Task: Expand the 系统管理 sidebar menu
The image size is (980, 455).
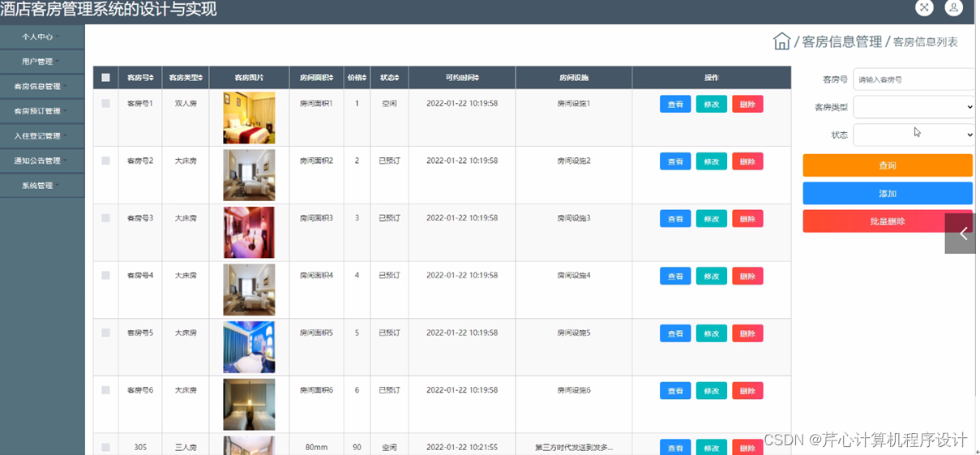Action: (x=41, y=186)
